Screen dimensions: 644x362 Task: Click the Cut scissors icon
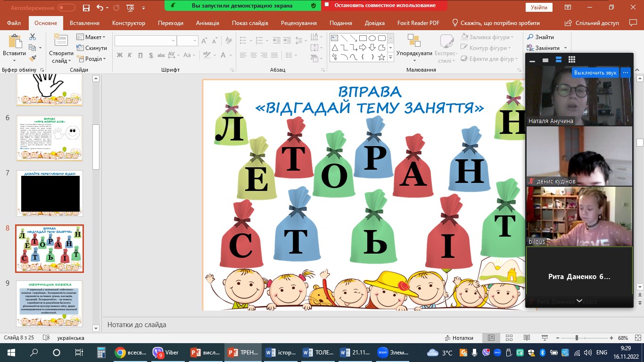33,37
